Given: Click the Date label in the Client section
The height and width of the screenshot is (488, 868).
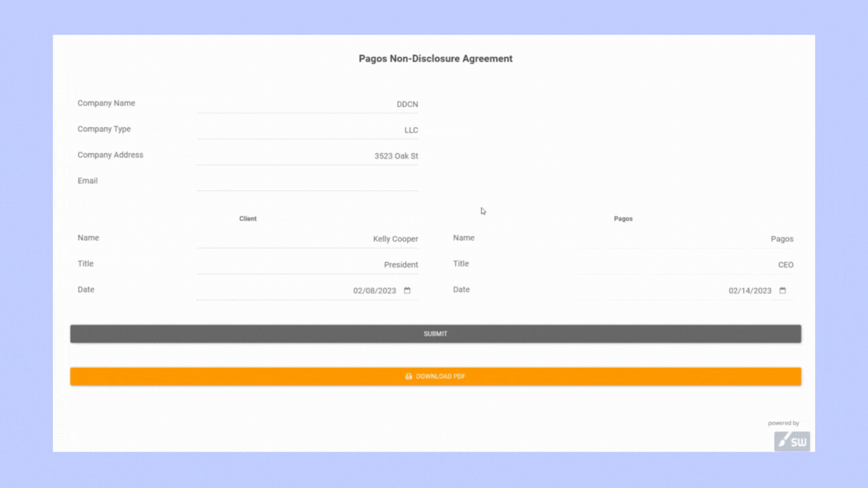Looking at the screenshot, I should pyautogui.click(x=86, y=290).
